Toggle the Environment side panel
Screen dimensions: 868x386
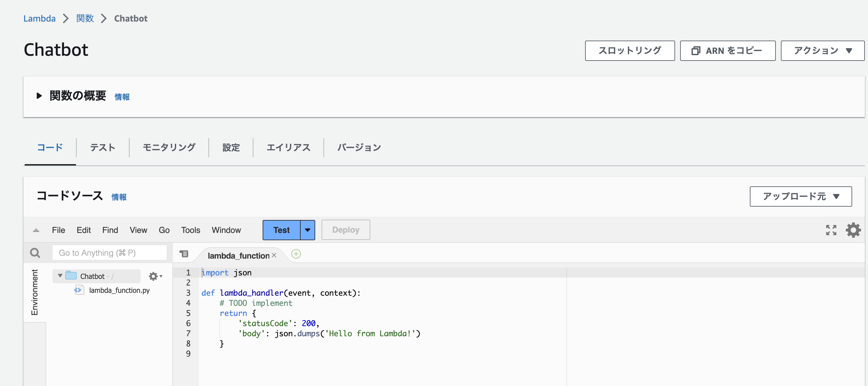(34, 292)
